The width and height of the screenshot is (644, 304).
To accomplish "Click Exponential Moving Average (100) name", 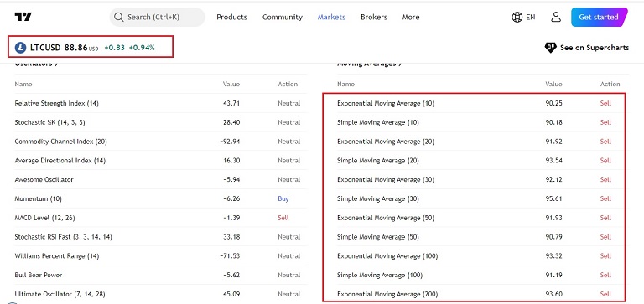I will tap(387, 256).
